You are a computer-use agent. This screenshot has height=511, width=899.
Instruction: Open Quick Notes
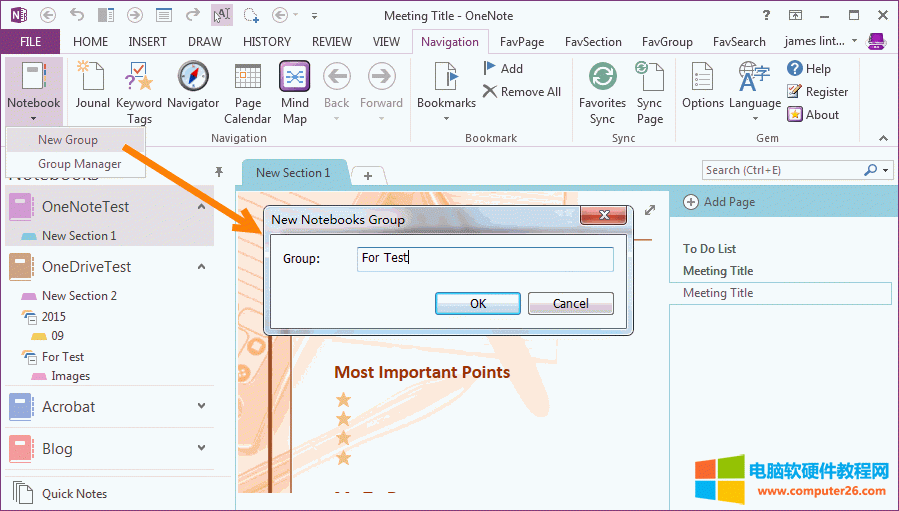point(60,493)
